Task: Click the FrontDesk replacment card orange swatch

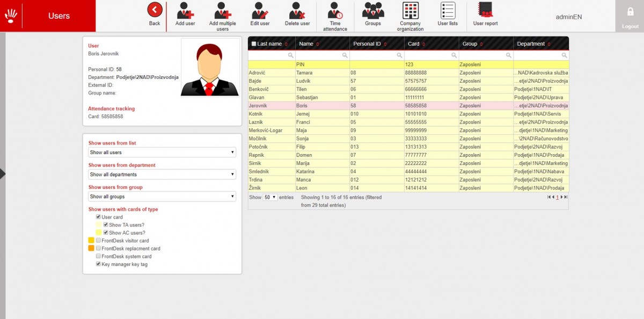Action: 91,248
